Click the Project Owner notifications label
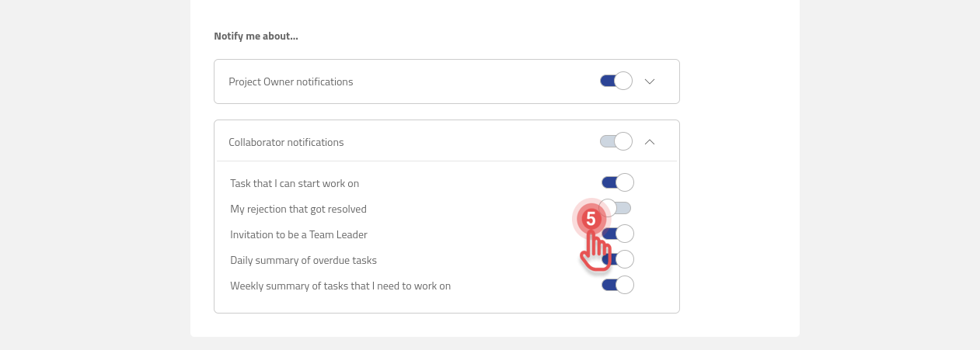This screenshot has height=350, width=980. (x=291, y=81)
